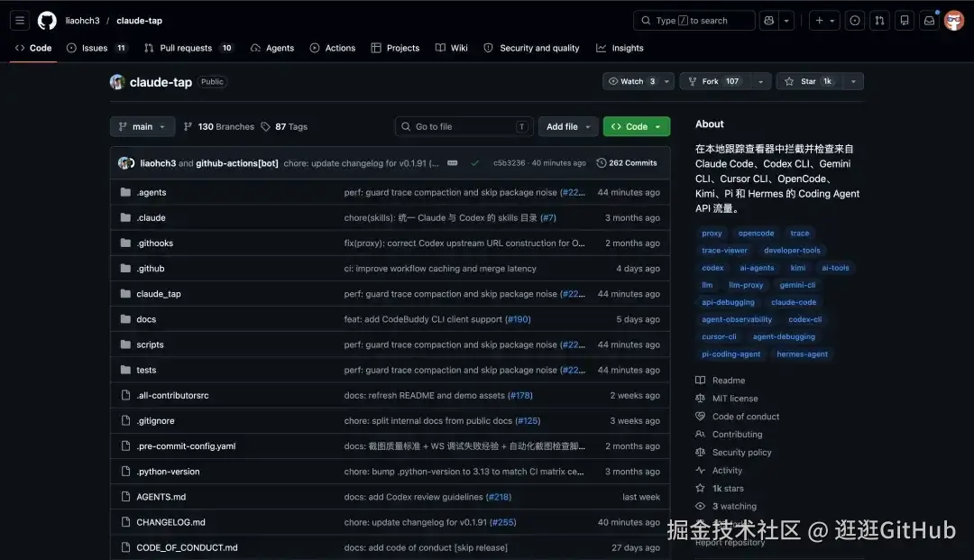Viewport: 974px width, 560px height.
Task: Open pull request #190 link in docs row
Action: 518,320
